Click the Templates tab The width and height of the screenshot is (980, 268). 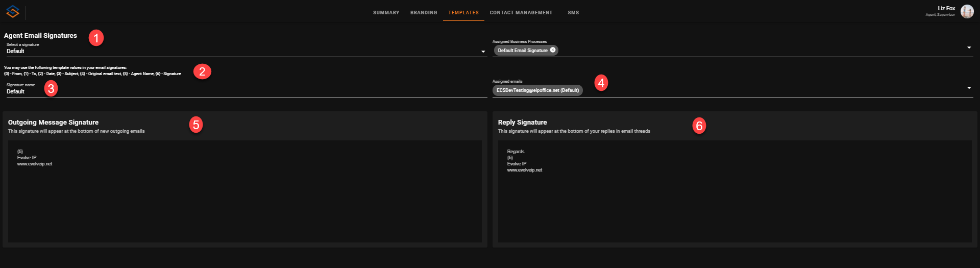pyautogui.click(x=463, y=13)
